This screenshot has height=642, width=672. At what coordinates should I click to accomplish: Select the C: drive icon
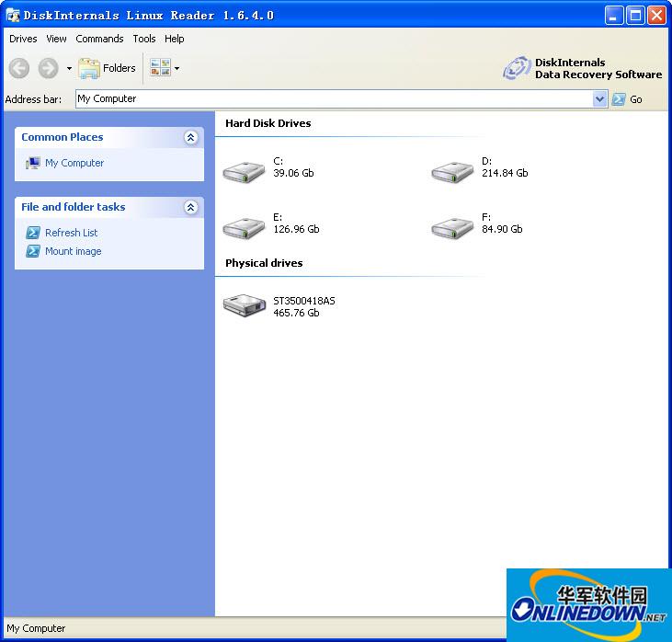tap(244, 172)
